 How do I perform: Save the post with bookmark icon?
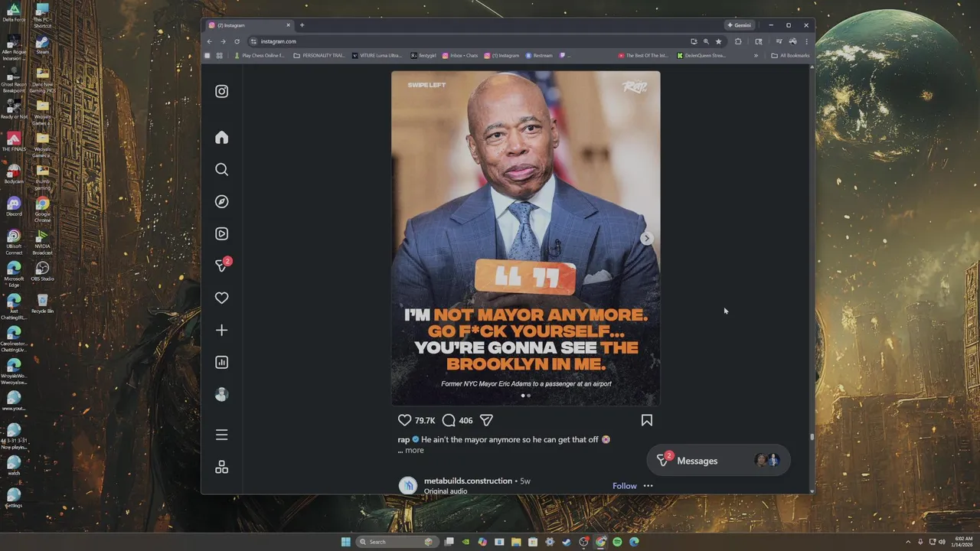(x=646, y=420)
